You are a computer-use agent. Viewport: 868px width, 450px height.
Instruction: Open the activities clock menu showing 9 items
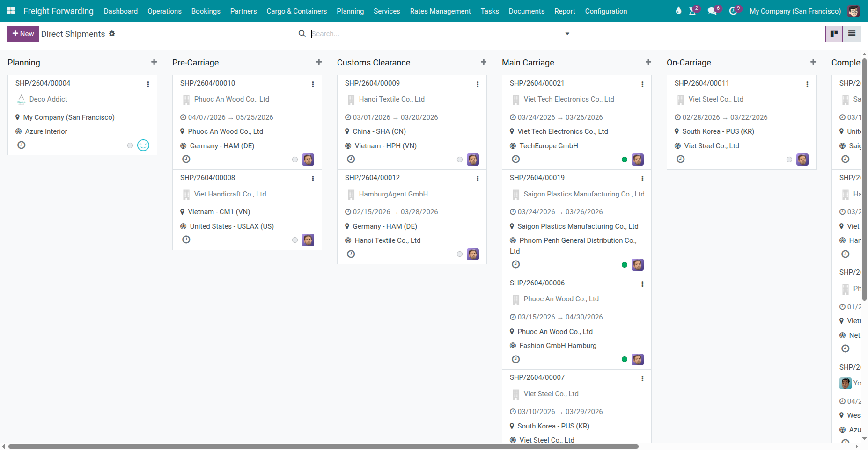click(x=733, y=11)
